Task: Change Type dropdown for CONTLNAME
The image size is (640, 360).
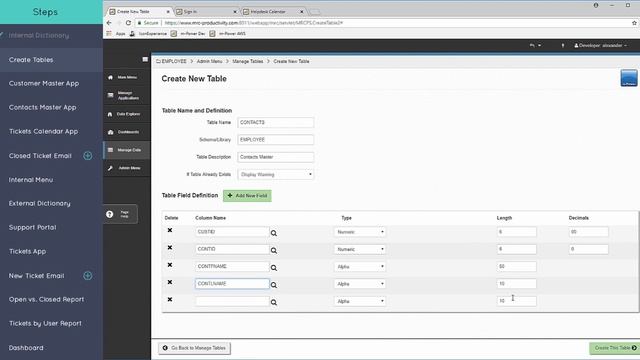Action: pyautogui.click(x=360, y=284)
